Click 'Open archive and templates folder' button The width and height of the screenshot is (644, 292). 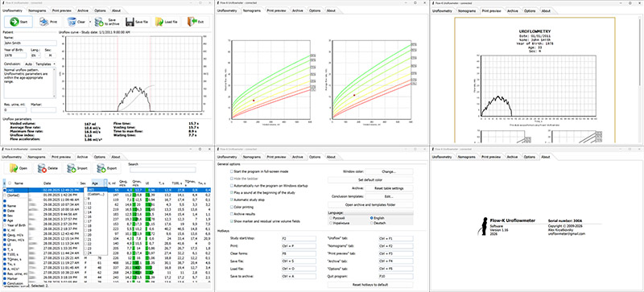(x=370, y=204)
